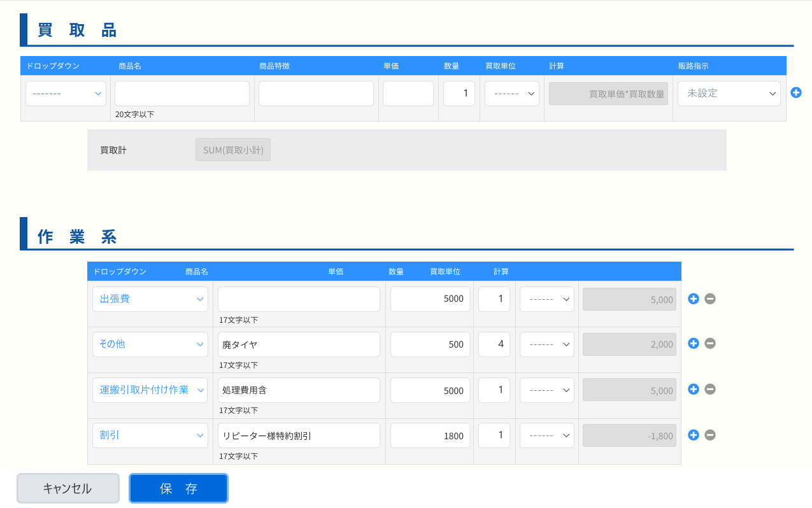The width and height of the screenshot is (812, 508).
Task: Add row after リピーター様特約割引 entry
Action: pos(694,435)
